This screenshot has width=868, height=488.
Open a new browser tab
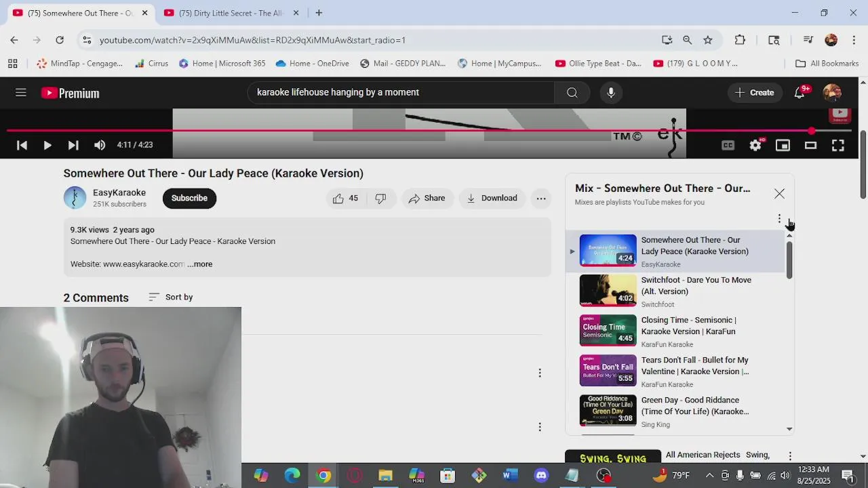point(319,13)
